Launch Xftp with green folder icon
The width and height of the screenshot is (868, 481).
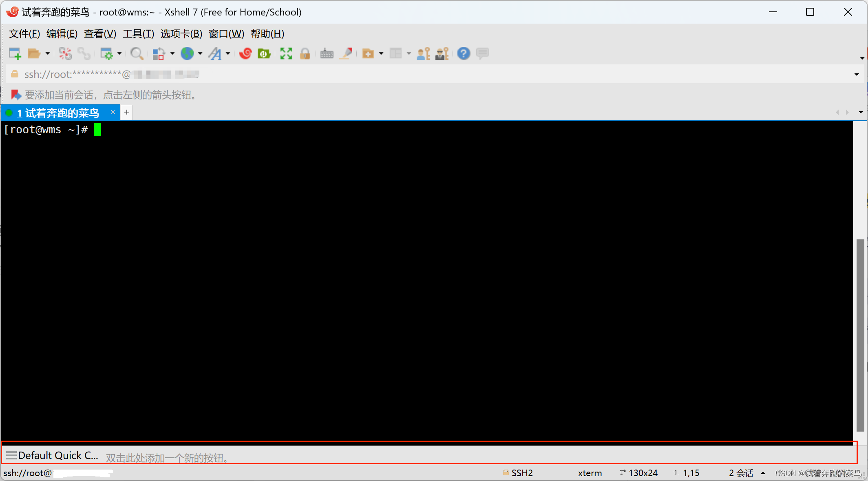coord(264,53)
